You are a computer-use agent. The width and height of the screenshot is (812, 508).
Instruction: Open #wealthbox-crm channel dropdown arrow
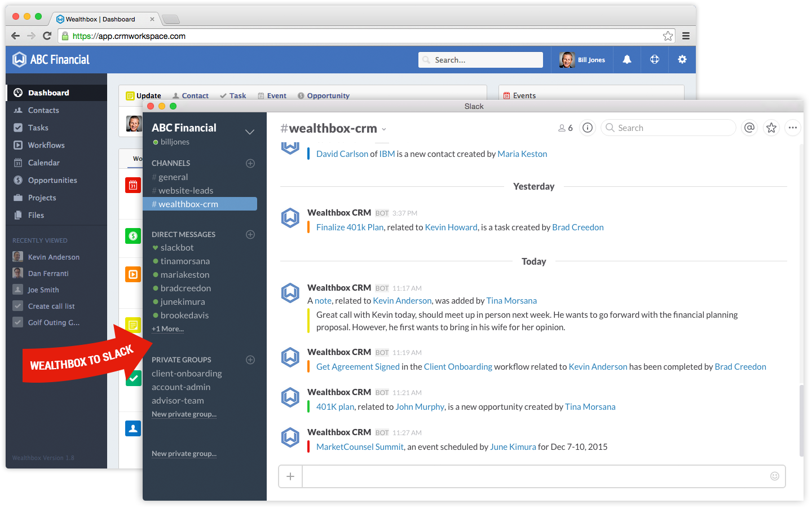(x=384, y=129)
